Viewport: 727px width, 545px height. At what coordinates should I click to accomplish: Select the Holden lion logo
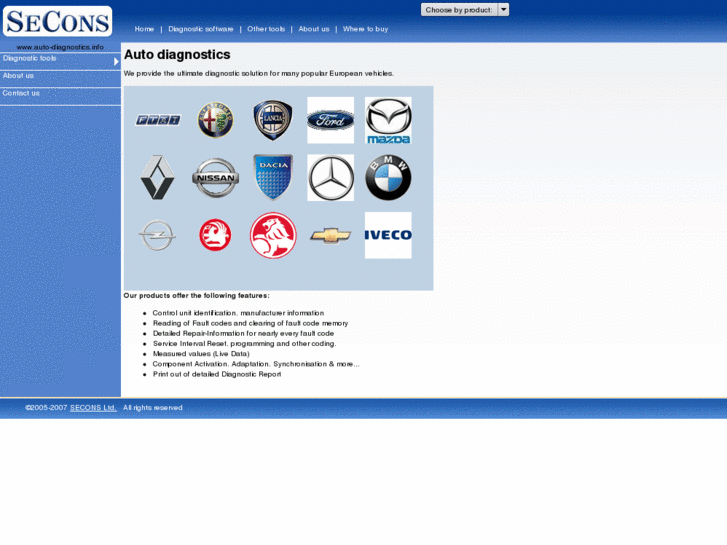click(273, 235)
